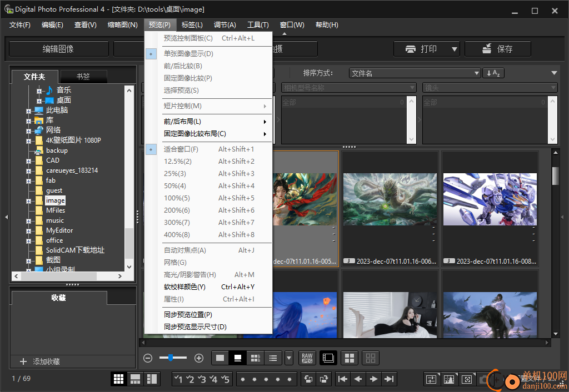Open the front/back layout (前/后布局) submenu
Image resolution: width=569 pixels, height=392 pixels.
(208, 122)
